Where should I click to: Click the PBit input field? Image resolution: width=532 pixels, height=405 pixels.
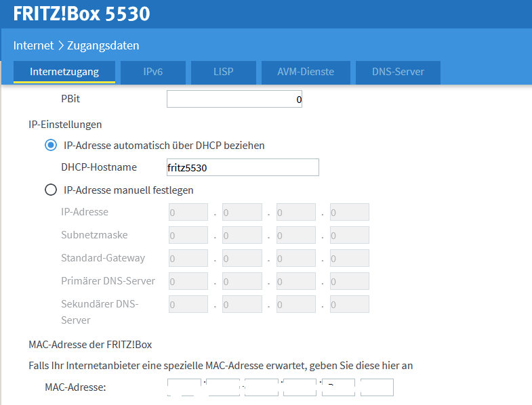point(234,99)
